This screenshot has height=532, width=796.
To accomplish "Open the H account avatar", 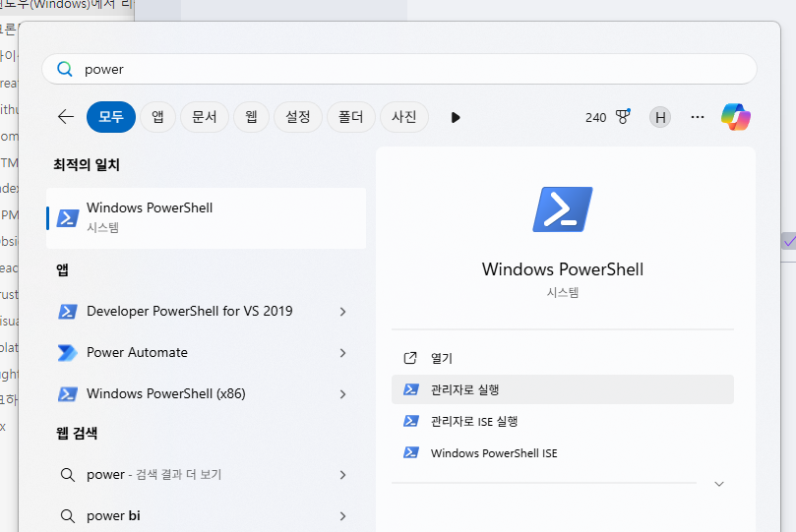I will [660, 118].
